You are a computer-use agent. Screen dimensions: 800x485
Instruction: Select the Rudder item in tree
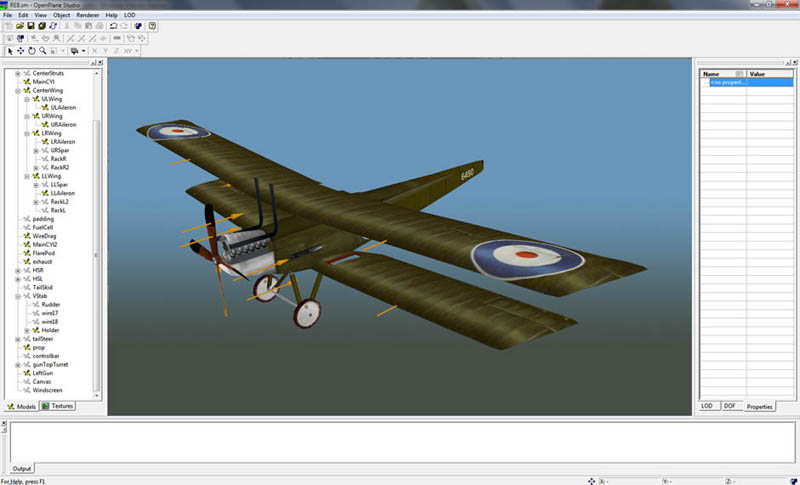51,304
